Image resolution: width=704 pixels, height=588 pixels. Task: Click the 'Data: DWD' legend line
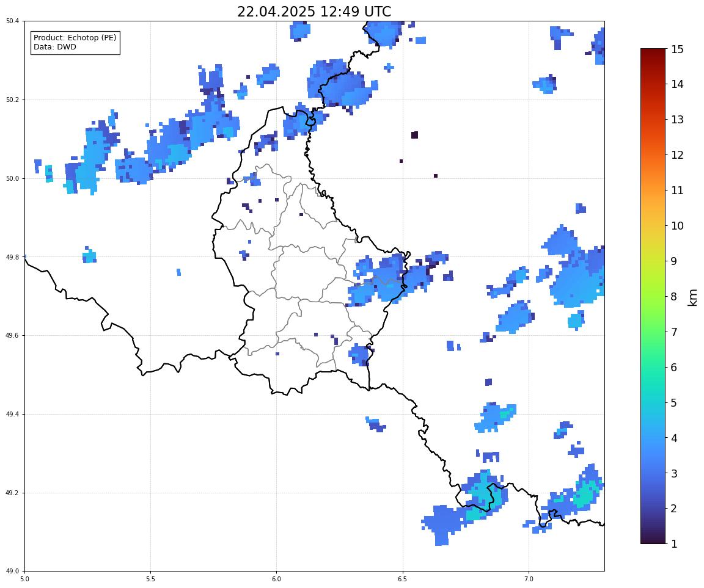(x=55, y=47)
